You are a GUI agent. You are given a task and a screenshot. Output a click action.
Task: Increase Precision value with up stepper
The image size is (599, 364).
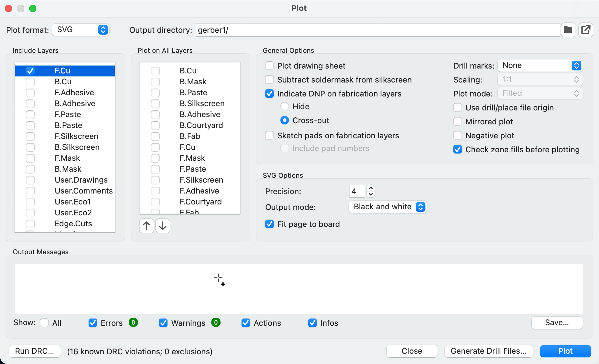[371, 188]
